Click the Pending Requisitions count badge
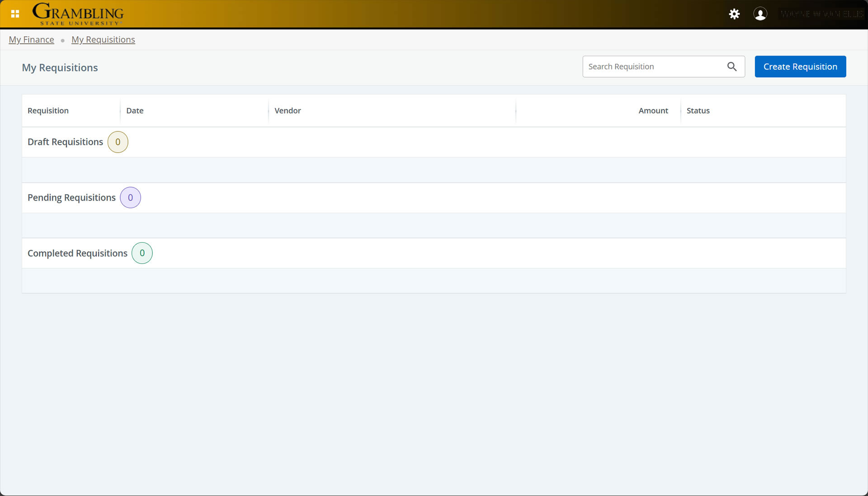Viewport: 868px width, 496px height. [x=130, y=197]
